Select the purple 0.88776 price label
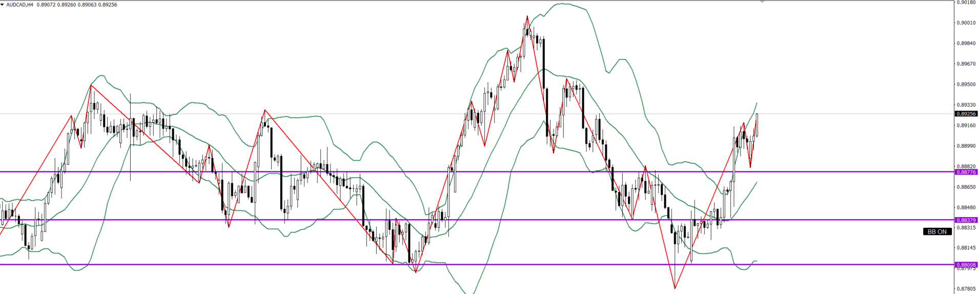This screenshot has height=294, width=980. point(966,172)
